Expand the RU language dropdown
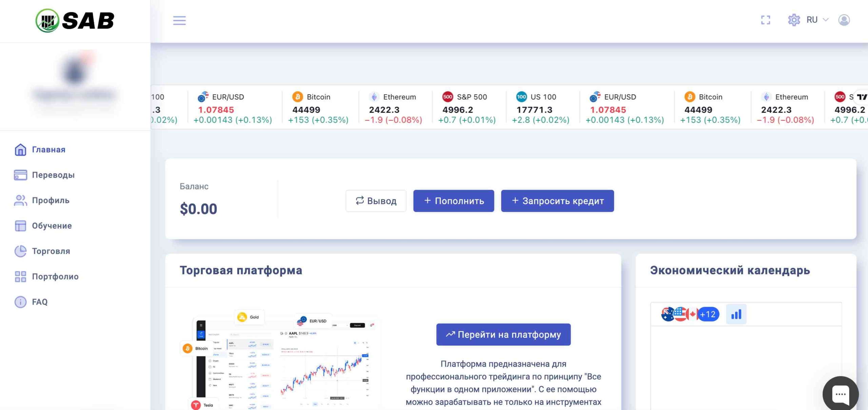This screenshot has height=410, width=868. 817,20
